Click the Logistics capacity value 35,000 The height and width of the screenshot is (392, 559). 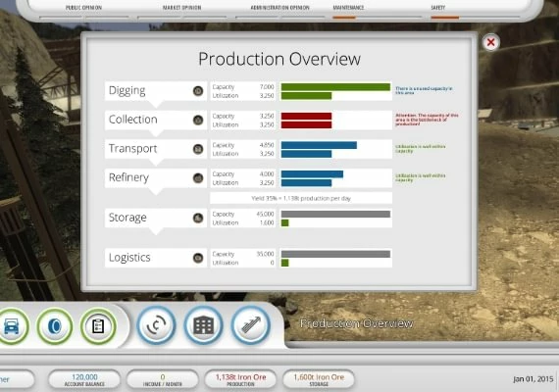[x=265, y=254]
